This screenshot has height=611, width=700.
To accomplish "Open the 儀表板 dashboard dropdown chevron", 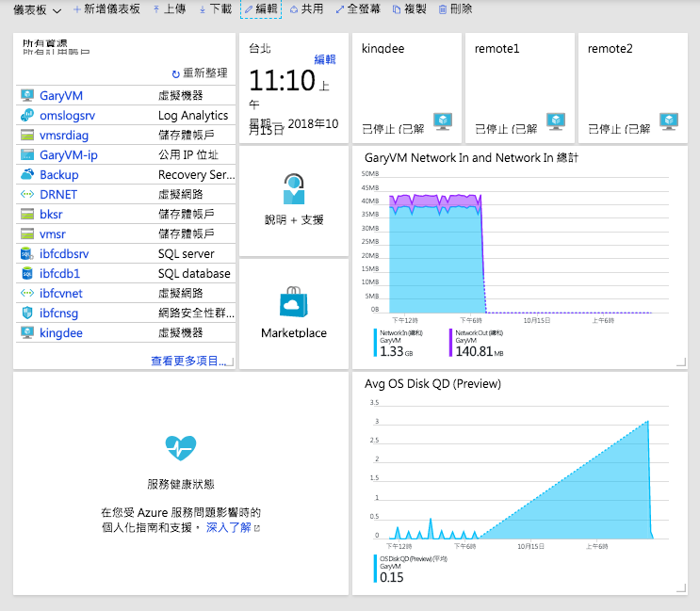I will point(57,10).
